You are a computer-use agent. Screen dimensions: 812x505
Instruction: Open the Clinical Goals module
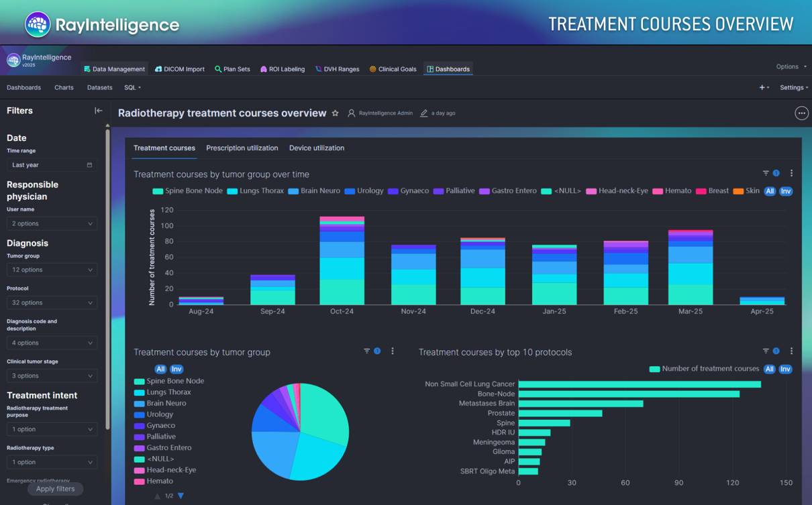tap(393, 69)
